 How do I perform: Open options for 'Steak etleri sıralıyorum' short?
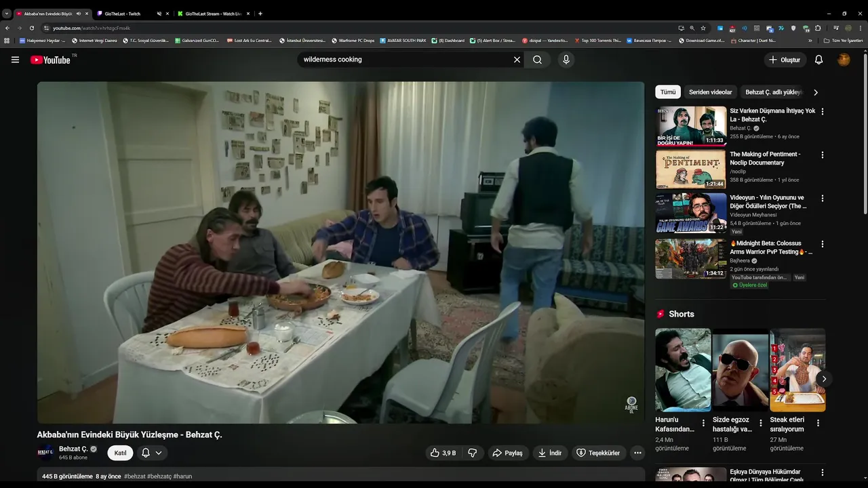pyautogui.click(x=818, y=423)
